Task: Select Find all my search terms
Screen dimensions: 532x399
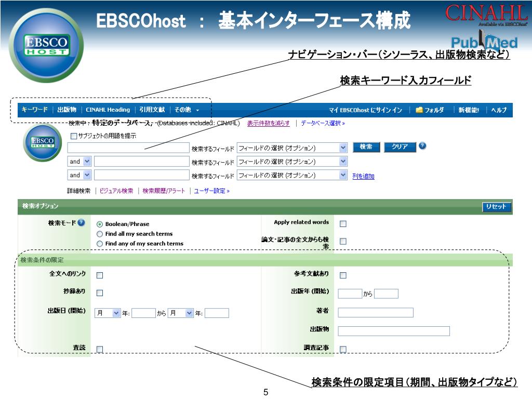Action: pyautogui.click(x=99, y=234)
